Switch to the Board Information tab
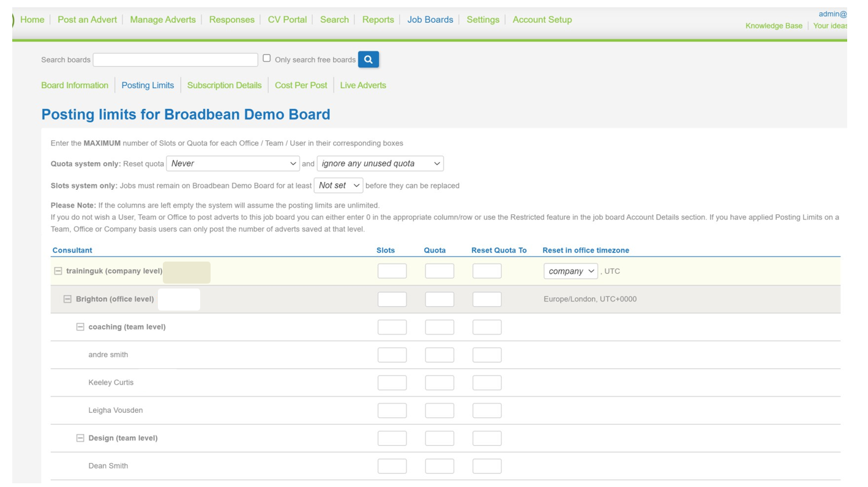This screenshot has width=868, height=487. point(75,85)
